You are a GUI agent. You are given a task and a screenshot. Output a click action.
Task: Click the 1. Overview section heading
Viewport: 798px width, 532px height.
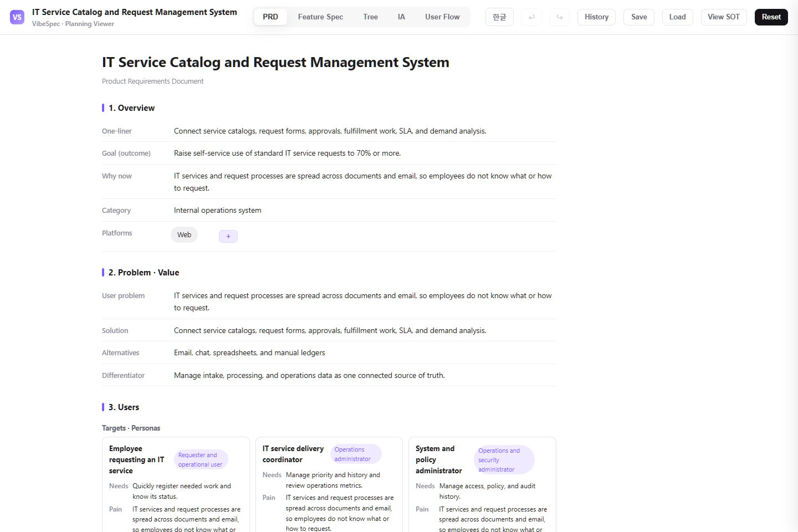[131, 108]
